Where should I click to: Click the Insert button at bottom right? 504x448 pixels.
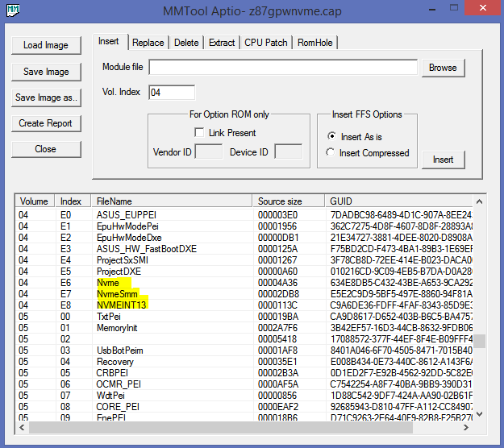(443, 160)
